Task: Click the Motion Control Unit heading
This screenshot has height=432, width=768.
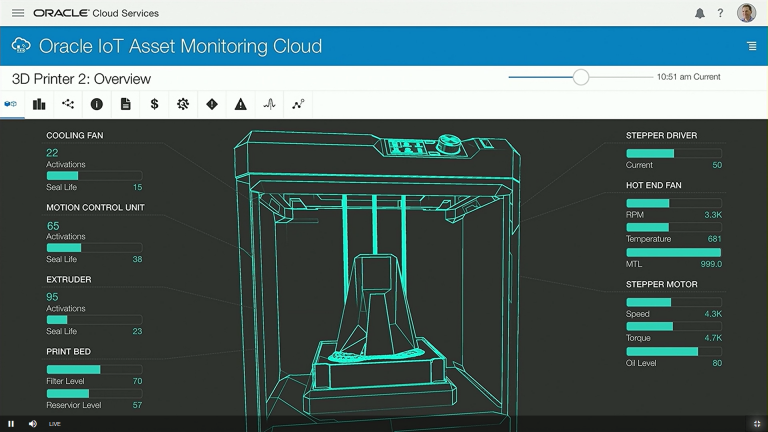Action: point(95,207)
